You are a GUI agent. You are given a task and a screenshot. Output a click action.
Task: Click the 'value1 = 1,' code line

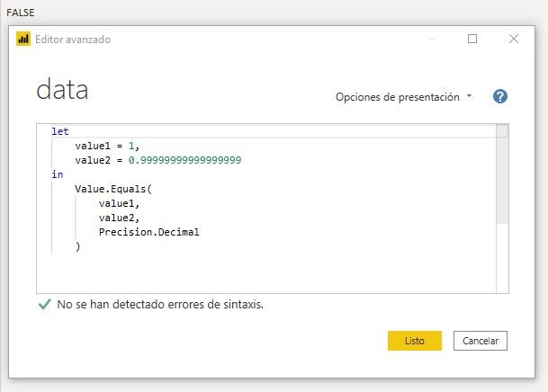tap(107, 146)
